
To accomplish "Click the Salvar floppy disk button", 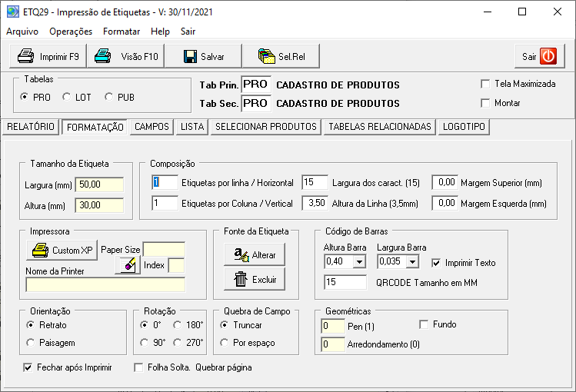I will (204, 56).
